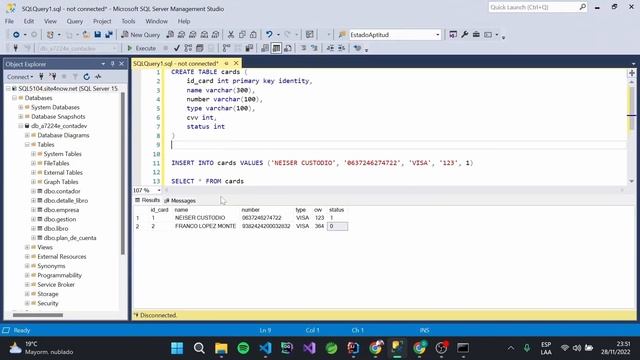The width and height of the screenshot is (640, 360).
Task: Open Activity Monitor icon in Object Explorer
Action: (x=98, y=77)
